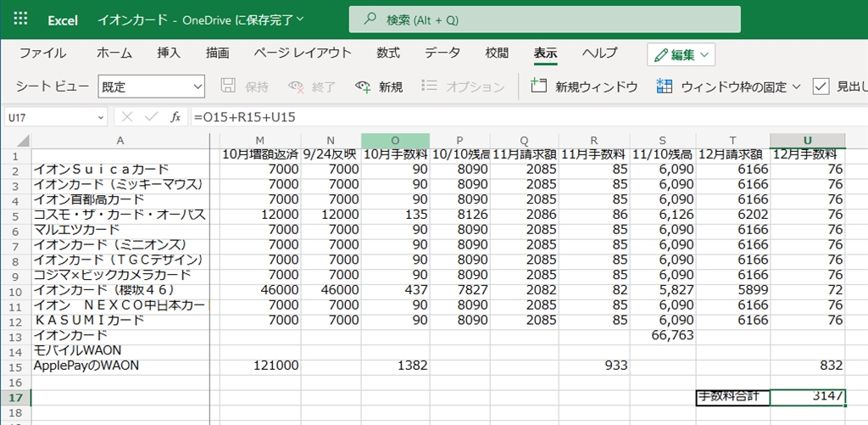The image size is (868, 425).
Task: Click the 437 cell in 櫻坂４６ row
Action: (395, 290)
